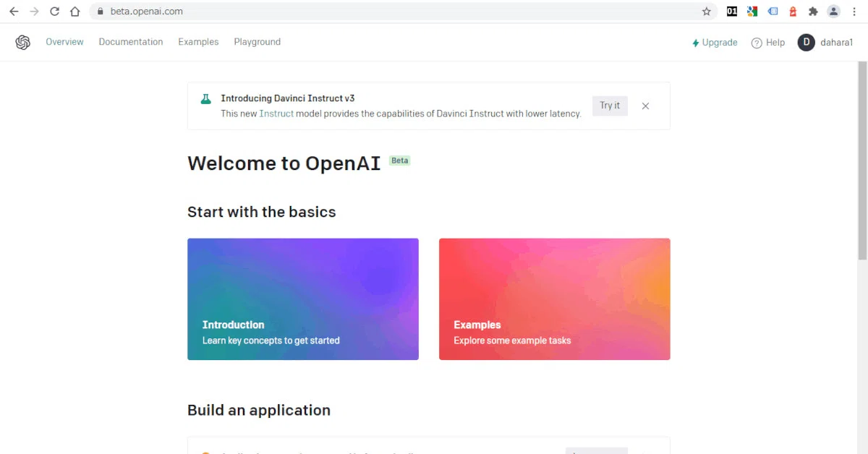Click the address bar URL field
The image size is (868, 454).
[401, 12]
